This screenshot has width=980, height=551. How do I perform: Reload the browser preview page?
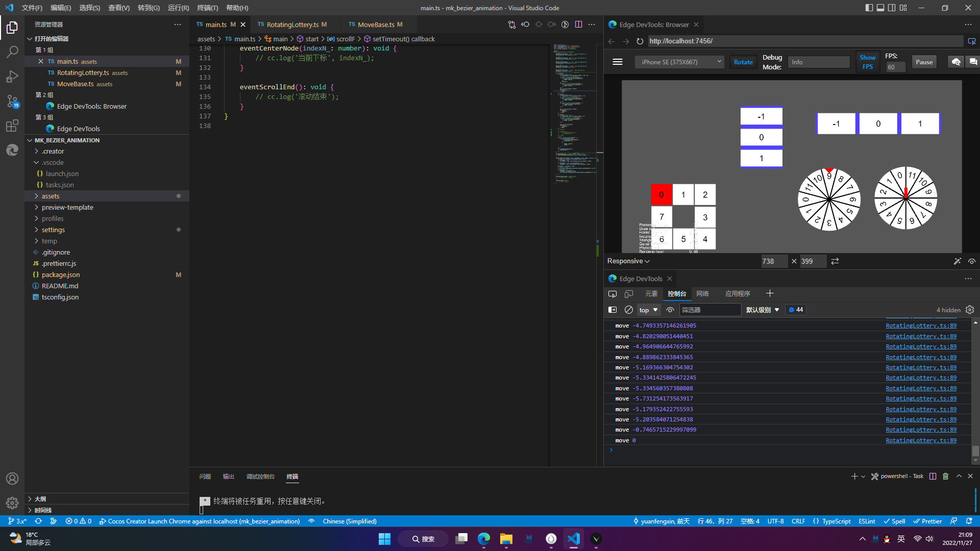pos(640,41)
